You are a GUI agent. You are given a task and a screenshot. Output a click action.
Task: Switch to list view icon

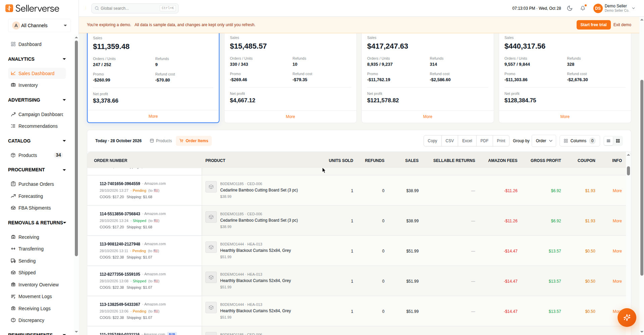pyautogui.click(x=608, y=141)
